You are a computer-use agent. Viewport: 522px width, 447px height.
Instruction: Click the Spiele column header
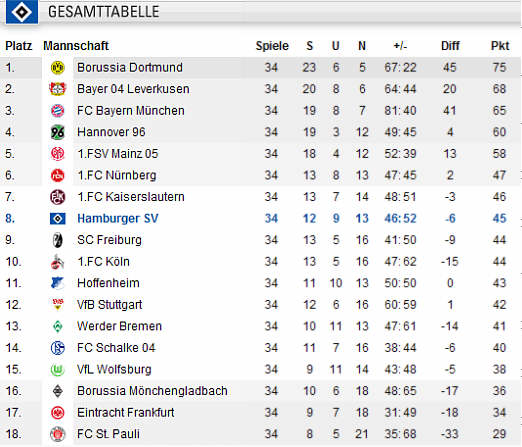click(x=272, y=46)
